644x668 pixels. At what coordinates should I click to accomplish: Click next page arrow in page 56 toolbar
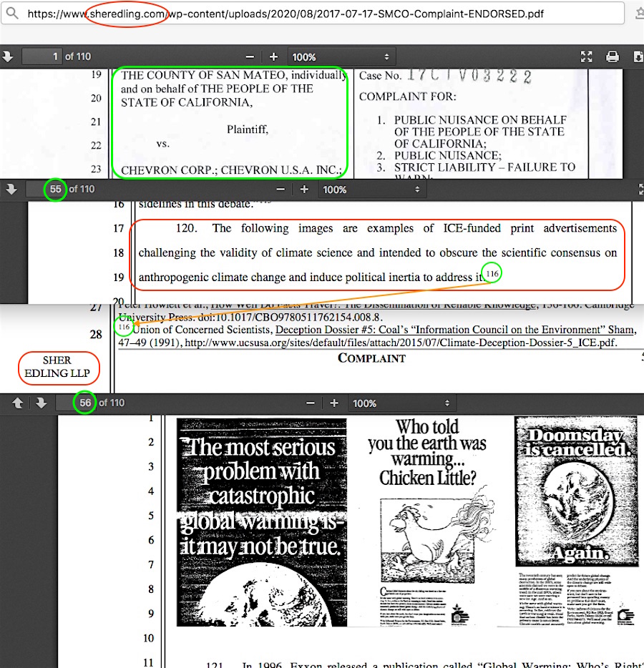coord(41,403)
